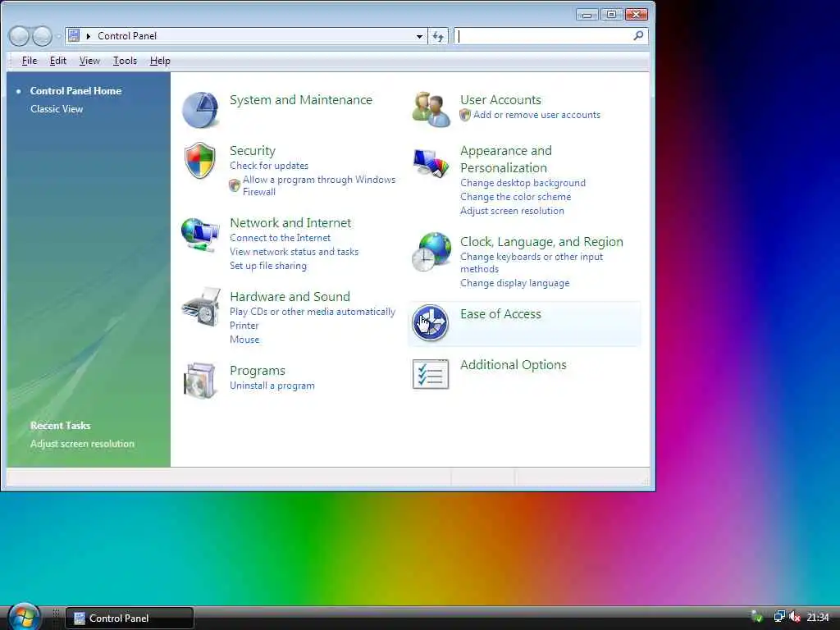Click the address bar Control Panel path text
This screenshot has width=840, height=630.
coord(127,36)
